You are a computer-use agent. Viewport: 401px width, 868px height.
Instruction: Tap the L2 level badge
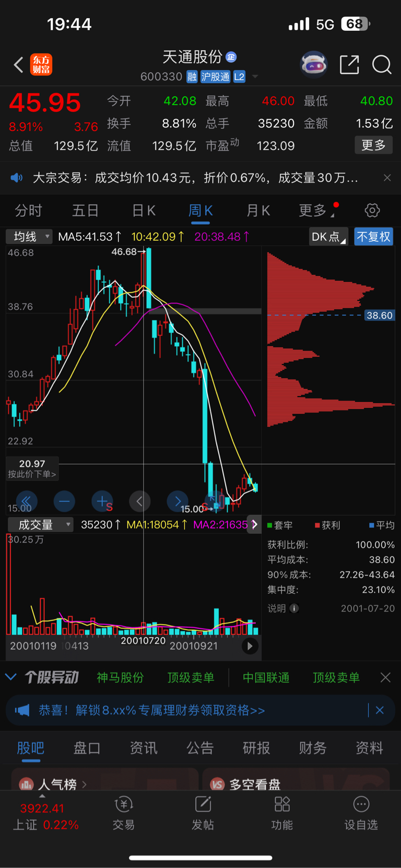[239, 77]
